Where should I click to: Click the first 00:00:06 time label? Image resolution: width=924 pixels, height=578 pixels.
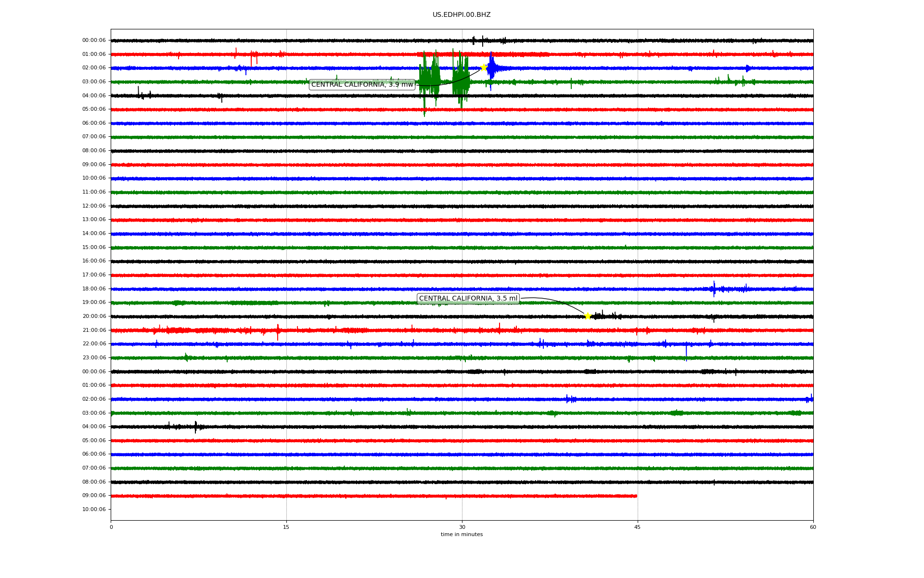pos(94,40)
